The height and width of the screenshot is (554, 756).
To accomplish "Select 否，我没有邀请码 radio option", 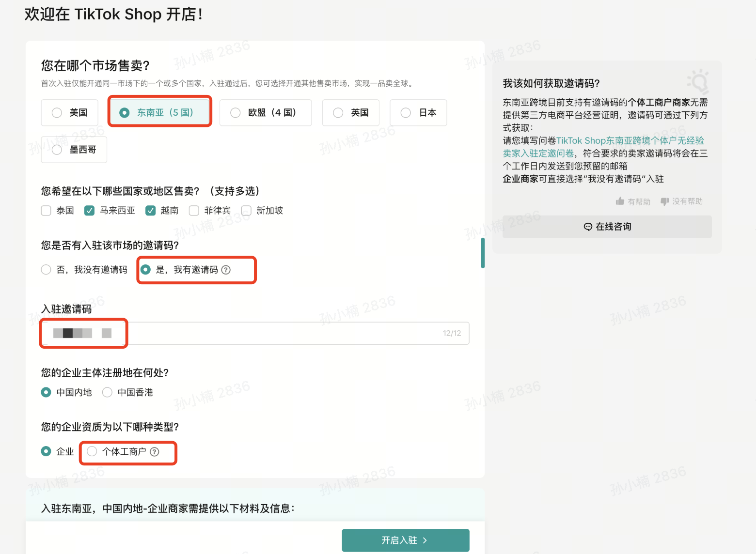I will pyautogui.click(x=46, y=270).
